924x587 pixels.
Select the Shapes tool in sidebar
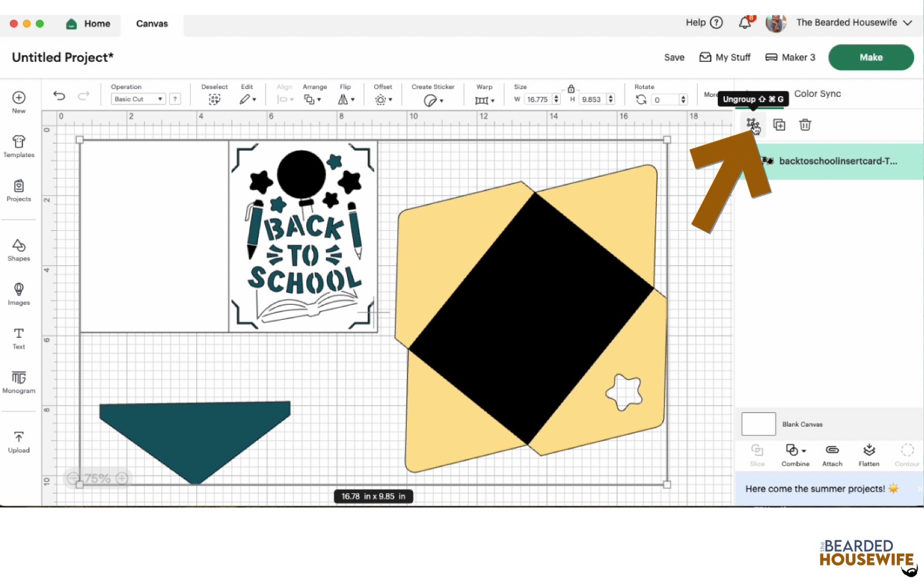pyautogui.click(x=18, y=249)
